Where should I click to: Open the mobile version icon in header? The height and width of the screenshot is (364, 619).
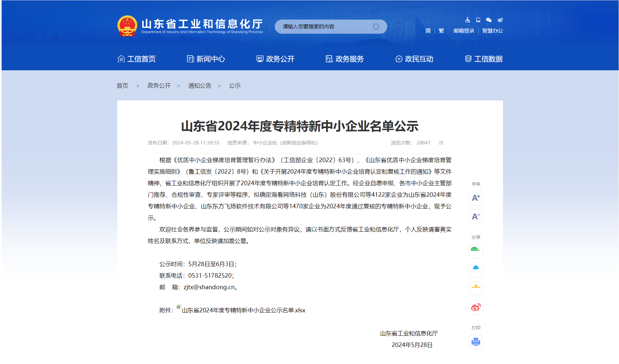(478, 20)
